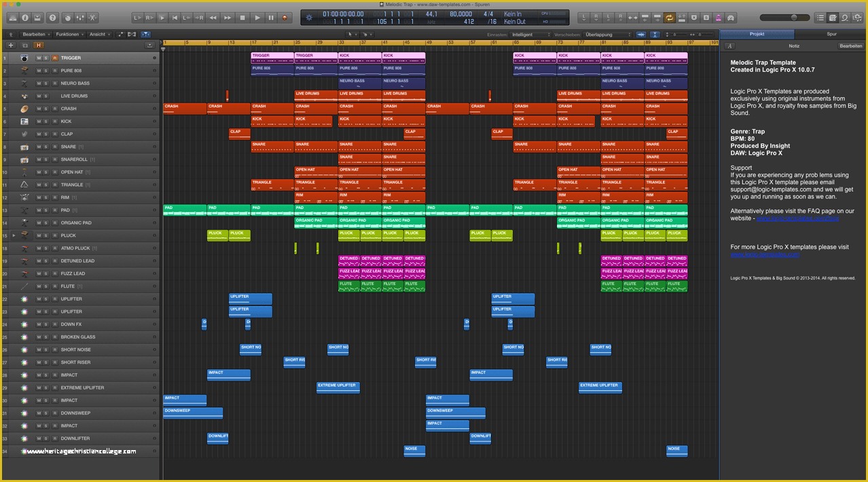
Task: Start recording with the Record button
Action: click(x=285, y=18)
